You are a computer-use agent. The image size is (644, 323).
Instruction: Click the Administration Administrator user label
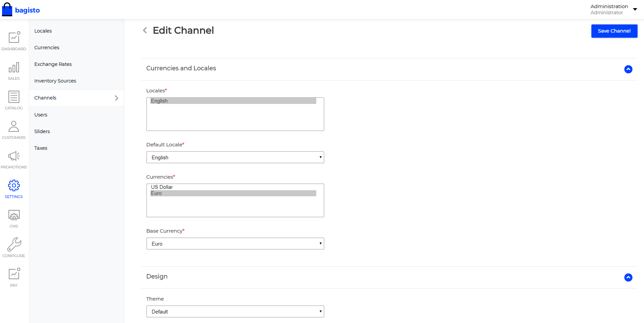coord(609,10)
